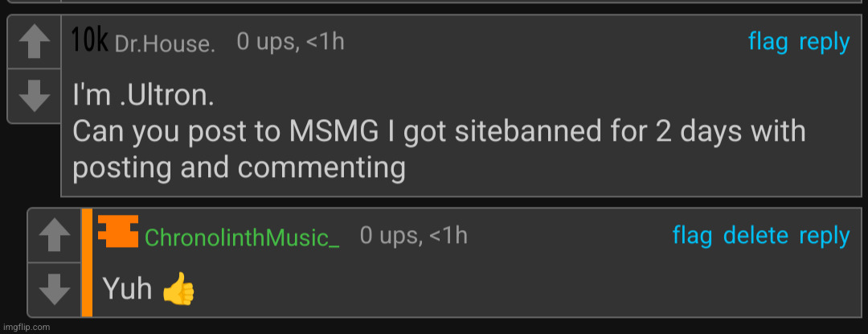Delete the ChronolinthMusic_ comment
Viewport: 868px width, 334px height.
(x=755, y=235)
